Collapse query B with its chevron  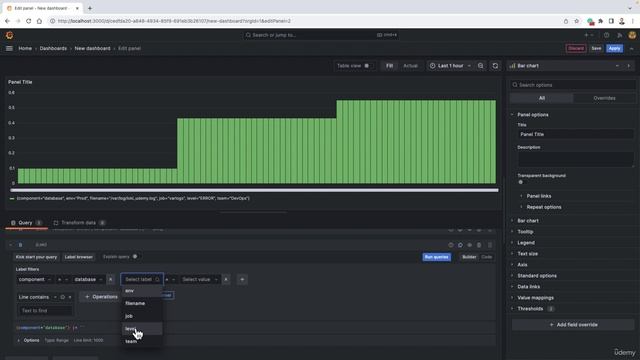pos(11,245)
